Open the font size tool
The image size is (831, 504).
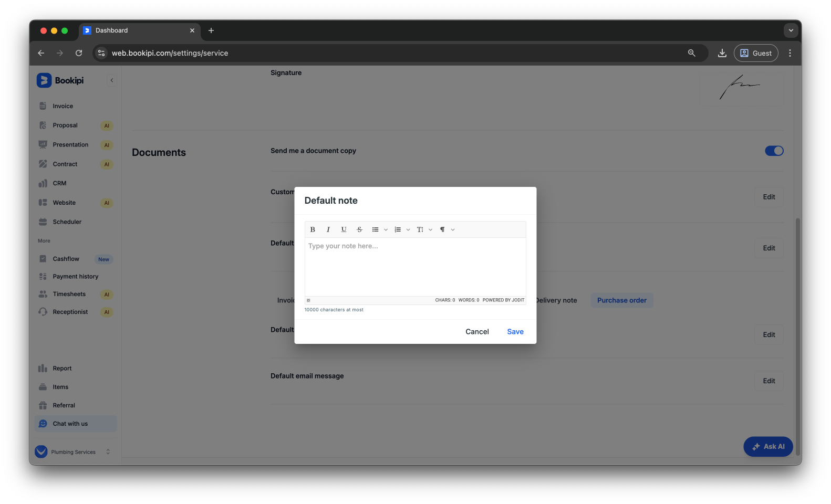420,229
